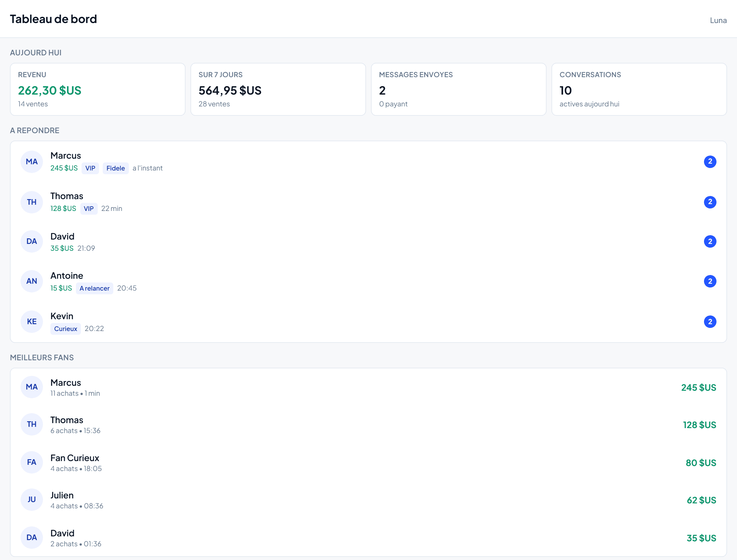The height and width of the screenshot is (560, 737).
Task: Click the Fidele tag on Marcus
Action: (116, 168)
